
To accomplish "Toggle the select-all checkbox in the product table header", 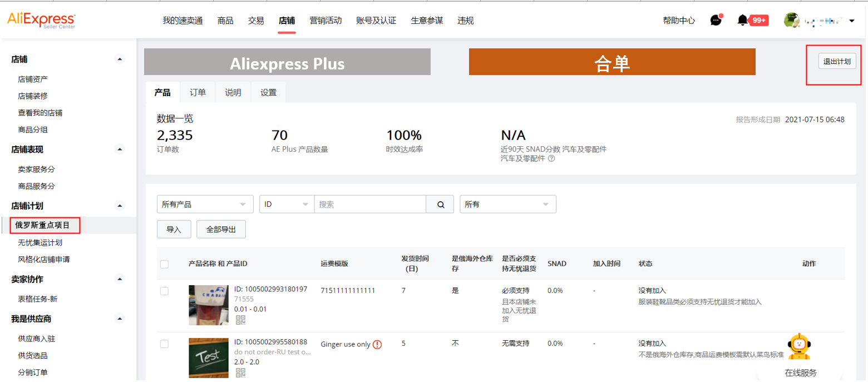I will 164,264.
